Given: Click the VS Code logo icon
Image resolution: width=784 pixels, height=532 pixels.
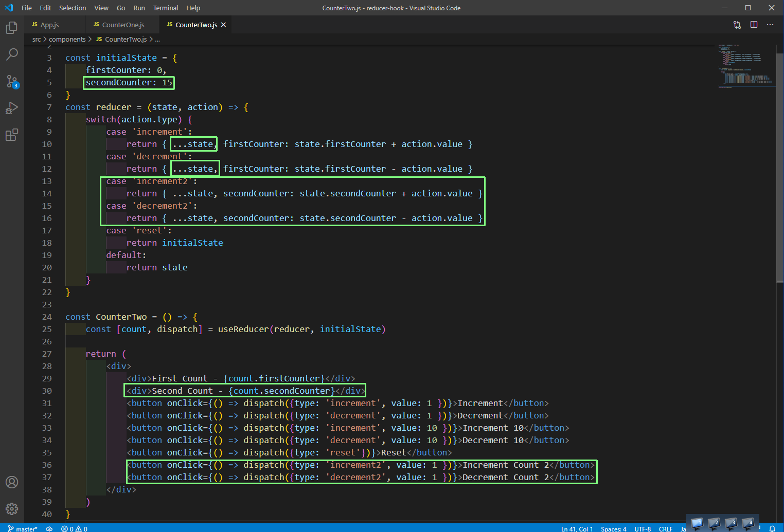Looking at the screenshot, I should point(9,8).
